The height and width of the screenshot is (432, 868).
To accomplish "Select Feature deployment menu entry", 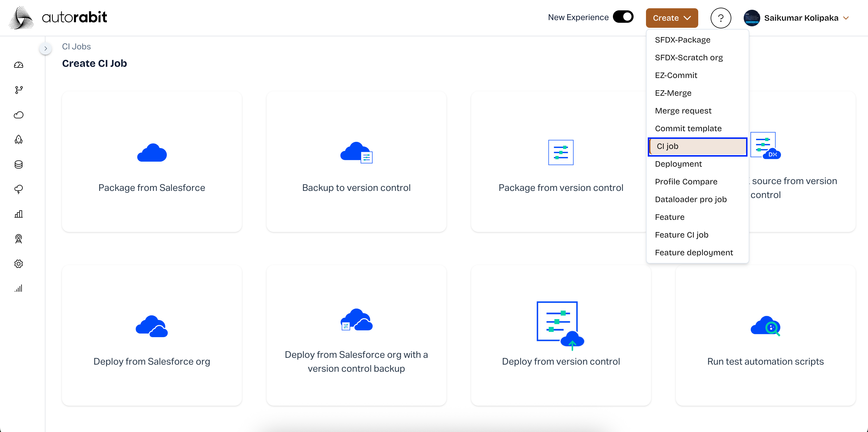I will (694, 253).
